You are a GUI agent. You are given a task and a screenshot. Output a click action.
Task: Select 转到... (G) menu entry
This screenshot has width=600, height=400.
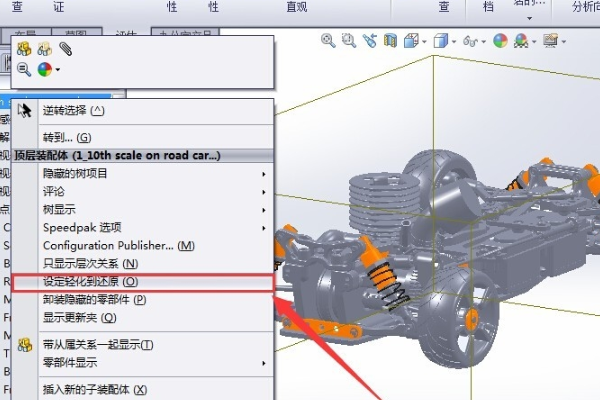[143, 137]
